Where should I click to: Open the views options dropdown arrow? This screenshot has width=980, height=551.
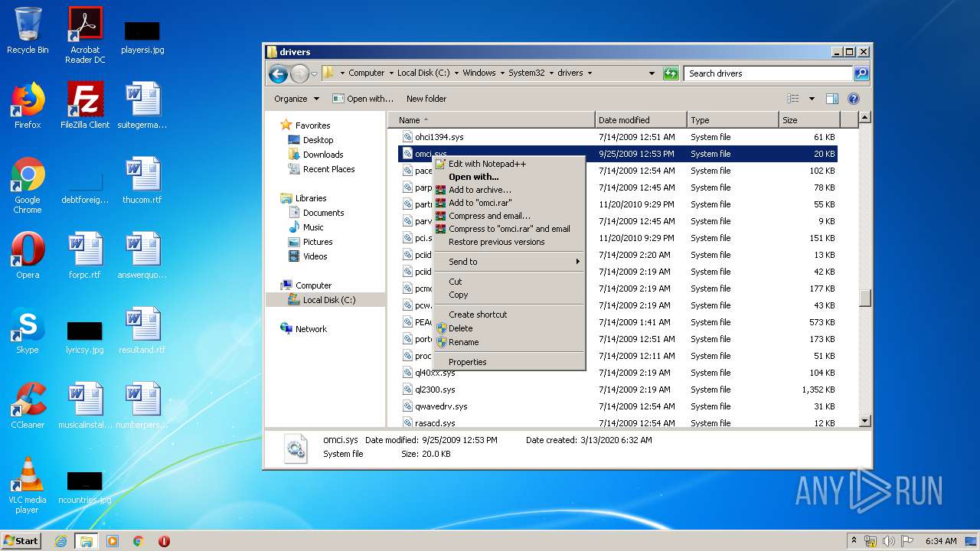click(812, 99)
